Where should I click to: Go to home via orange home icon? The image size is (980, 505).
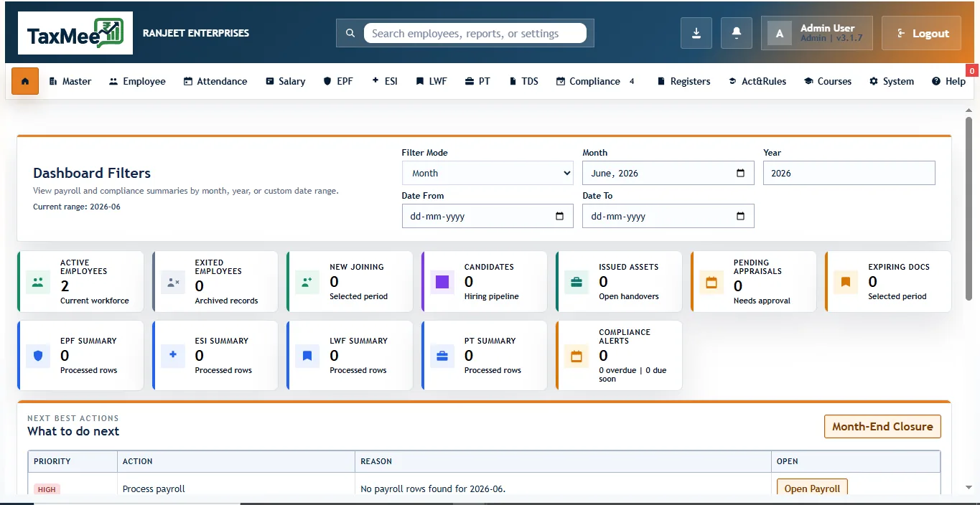click(25, 81)
